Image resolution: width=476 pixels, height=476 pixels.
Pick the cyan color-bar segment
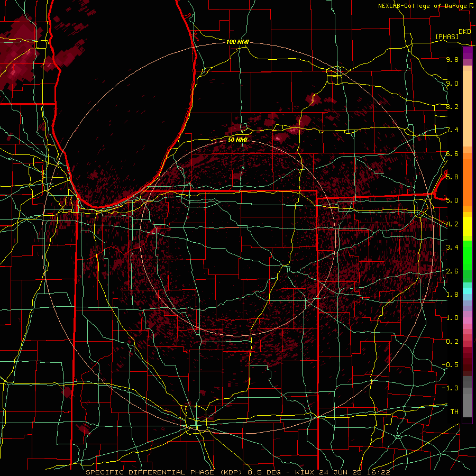coord(467,290)
